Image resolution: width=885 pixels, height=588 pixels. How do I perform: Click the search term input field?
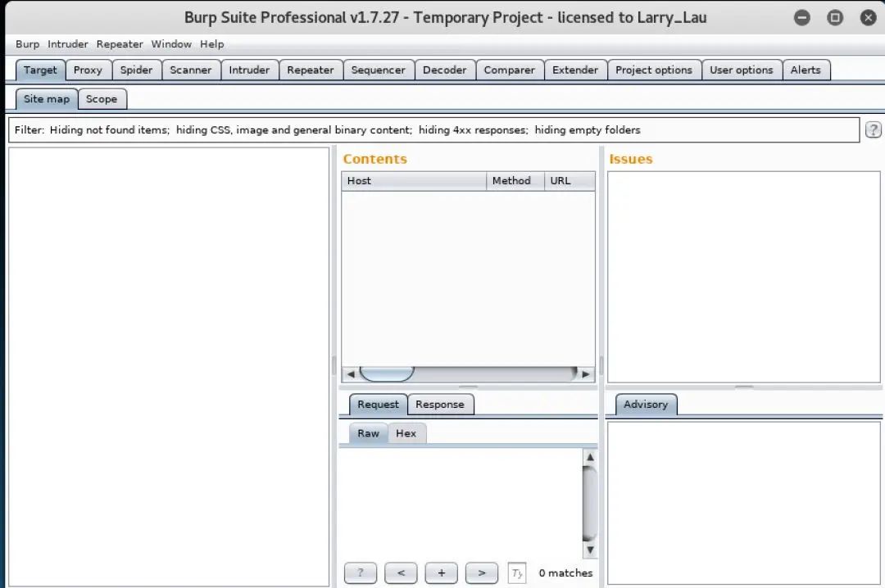(x=516, y=572)
